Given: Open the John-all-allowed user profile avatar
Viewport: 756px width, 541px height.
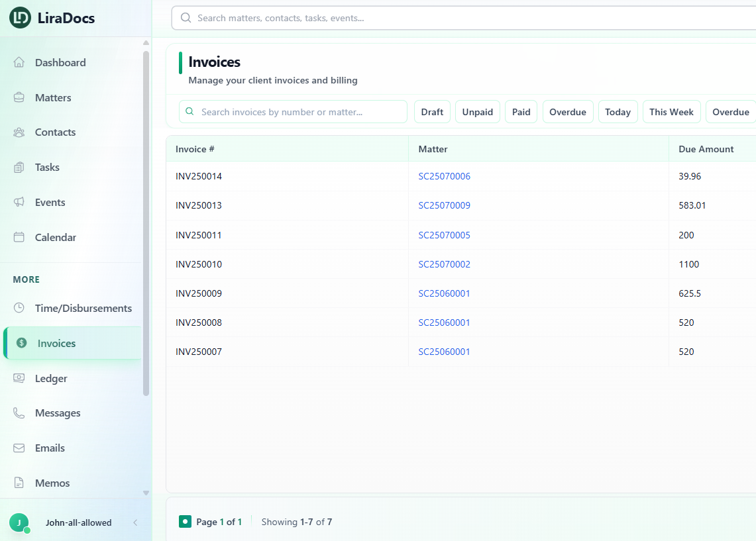Looking at the screenshot, I should [19, 522].
